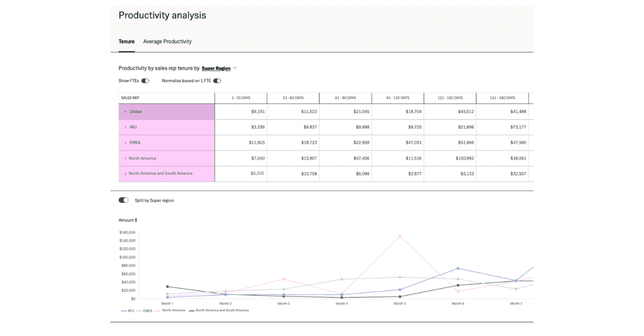Screen dimensions: 644x336
Task: Click the APJ Month 6 data point
Action: [458, 268]
